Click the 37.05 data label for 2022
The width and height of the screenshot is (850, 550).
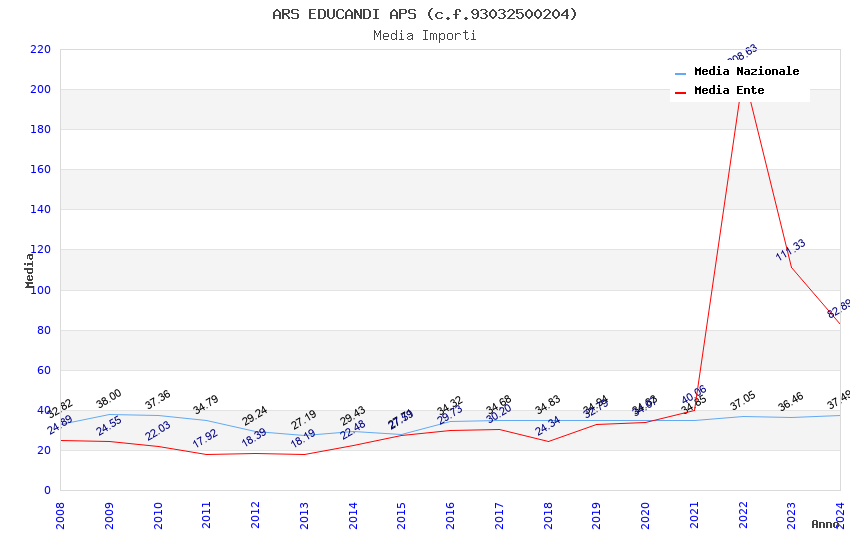pyautogui.click(x=743, y=401)
